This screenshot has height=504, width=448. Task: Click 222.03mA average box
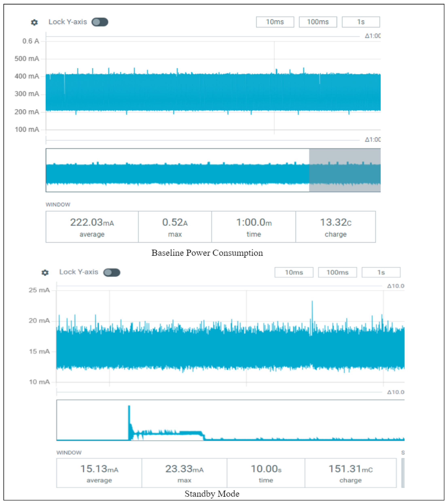coord(92,227)
